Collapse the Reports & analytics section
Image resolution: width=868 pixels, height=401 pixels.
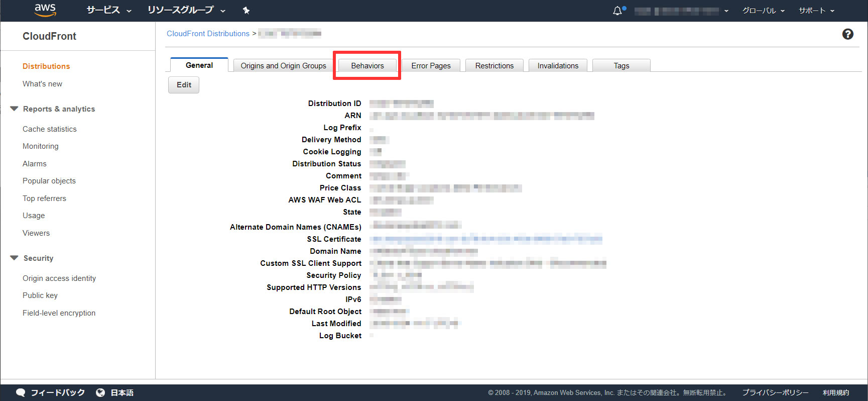click(x=14, y=109)
